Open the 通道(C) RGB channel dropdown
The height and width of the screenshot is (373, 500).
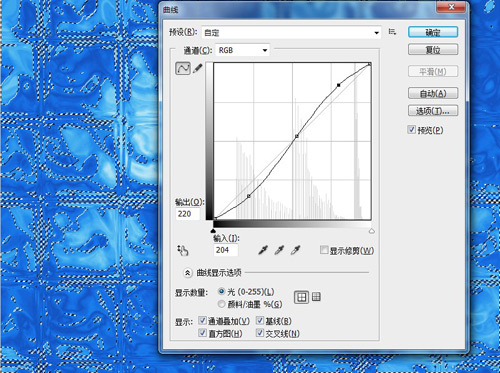click(x=242, y=50)
